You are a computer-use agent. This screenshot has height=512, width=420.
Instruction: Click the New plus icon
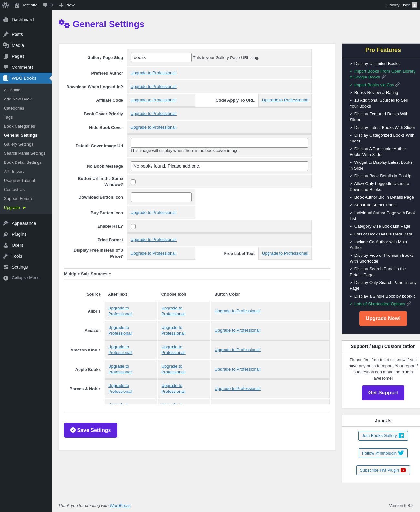point(61,5)
